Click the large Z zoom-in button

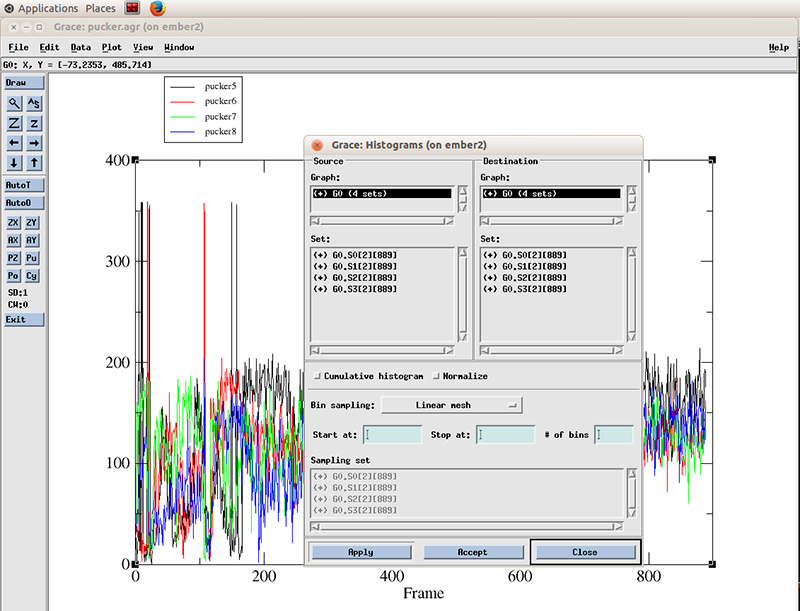14,123
